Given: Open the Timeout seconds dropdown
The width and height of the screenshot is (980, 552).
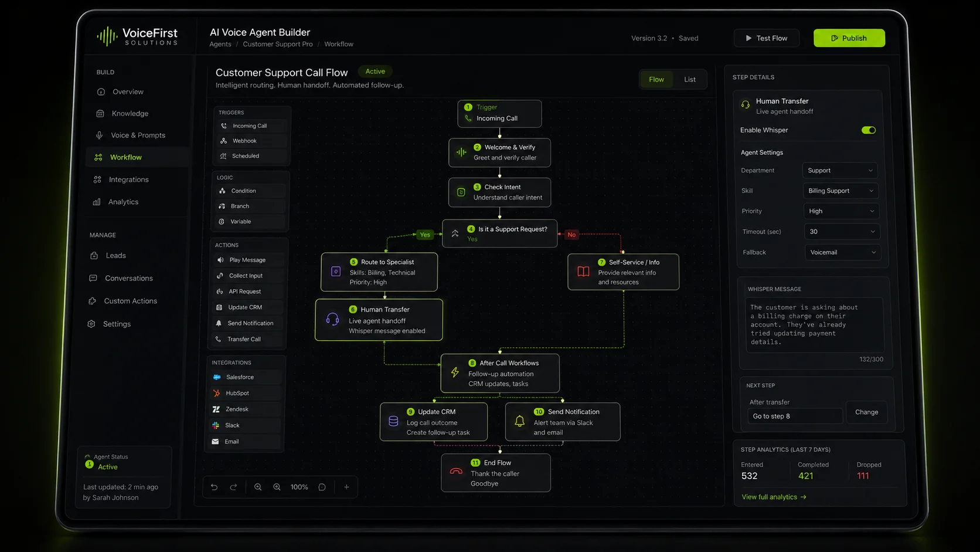Looking at the screenshot, I should click(842, 232).
